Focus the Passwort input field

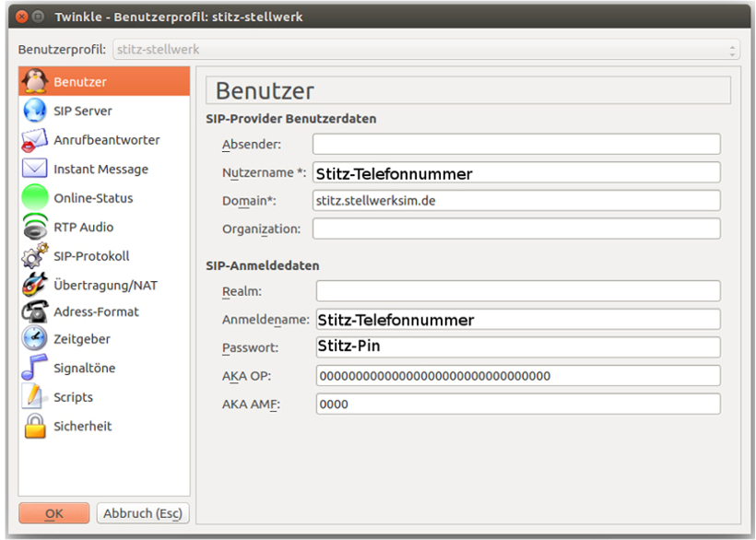pos(518,347)
